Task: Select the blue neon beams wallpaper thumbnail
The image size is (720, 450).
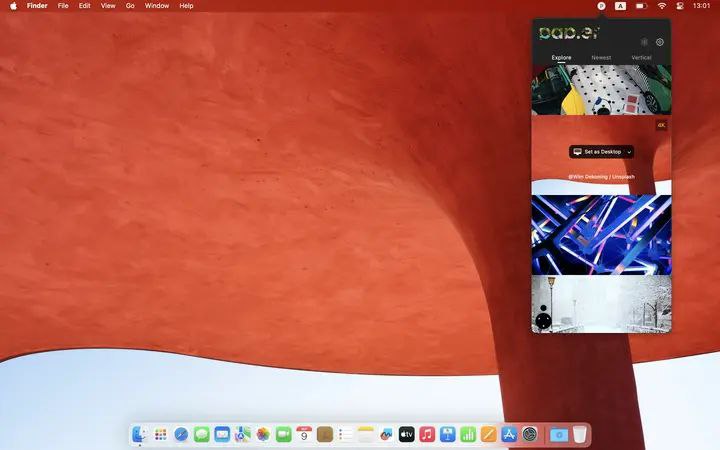Action: (601, 235)
